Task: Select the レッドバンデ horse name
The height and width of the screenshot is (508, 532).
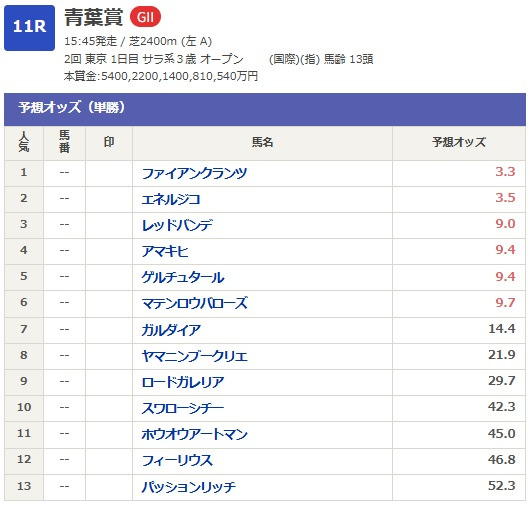Action: 177,225
